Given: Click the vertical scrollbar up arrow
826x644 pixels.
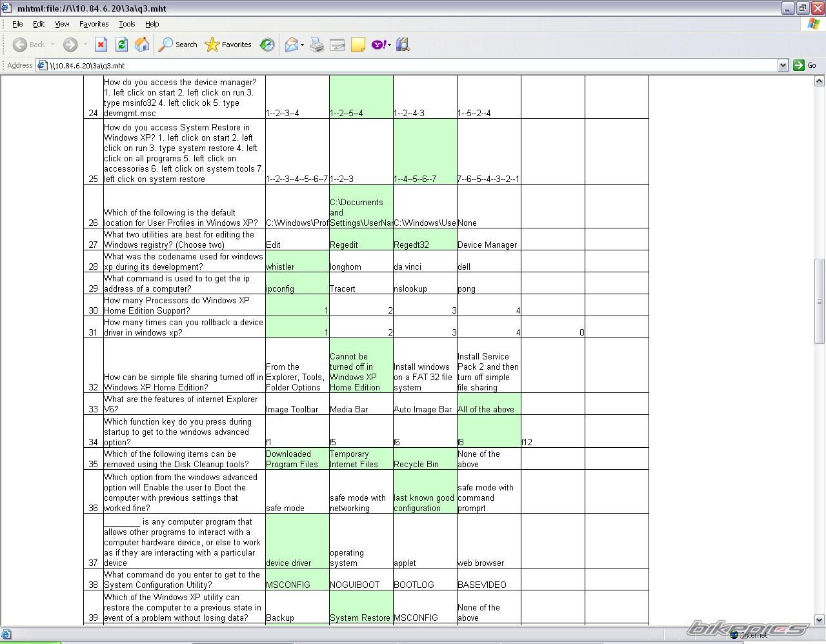Looking at the screenshot, I should (820, 81).
